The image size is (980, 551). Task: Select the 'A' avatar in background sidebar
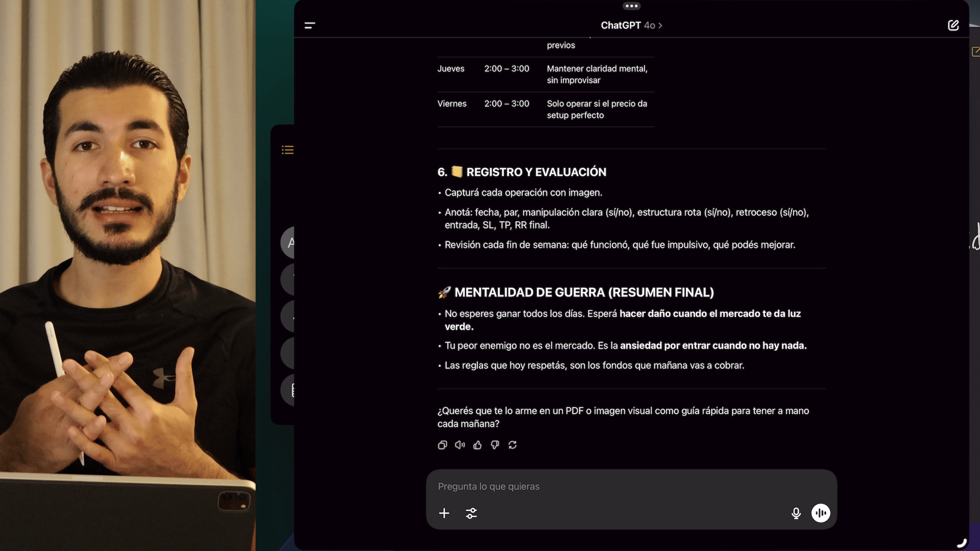click(x=289, y=243)
